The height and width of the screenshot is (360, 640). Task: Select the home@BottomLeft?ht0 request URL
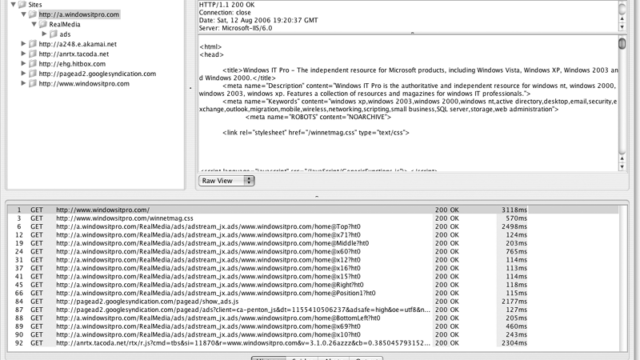[218, 318]
